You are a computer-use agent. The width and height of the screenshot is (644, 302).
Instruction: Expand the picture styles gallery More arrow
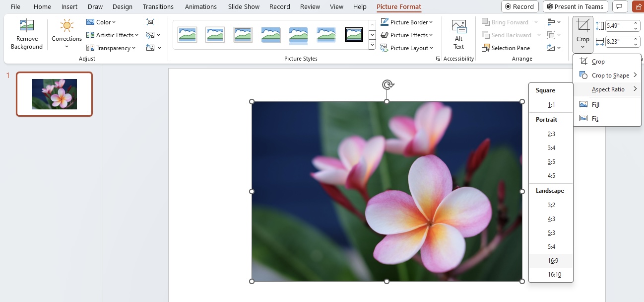coord(373,45)
